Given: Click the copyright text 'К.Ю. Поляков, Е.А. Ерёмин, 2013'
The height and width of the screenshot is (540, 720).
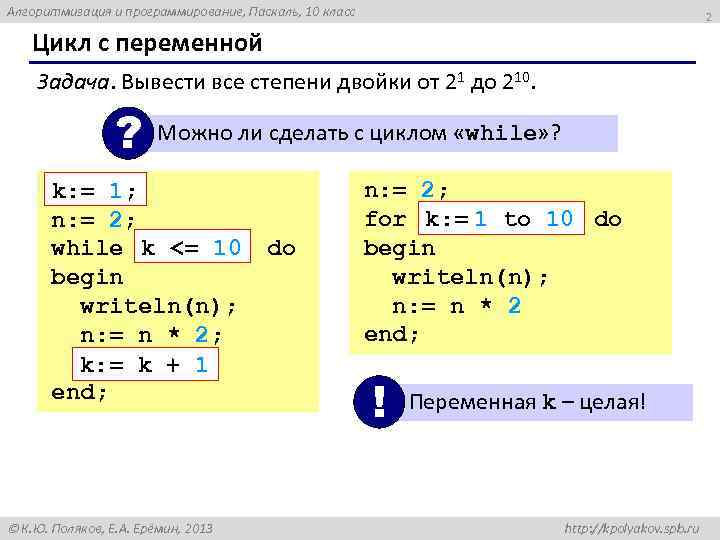Looking at the screenshot, I should pyautogui.click(x=111, y=529).
